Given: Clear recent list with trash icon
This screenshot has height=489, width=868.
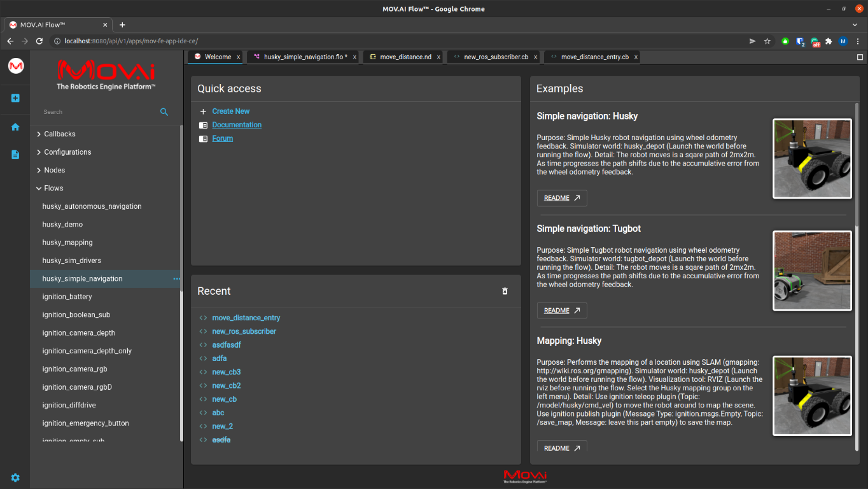Looking at the screenshot, I should pyautogui.click(x=505, y=291).
